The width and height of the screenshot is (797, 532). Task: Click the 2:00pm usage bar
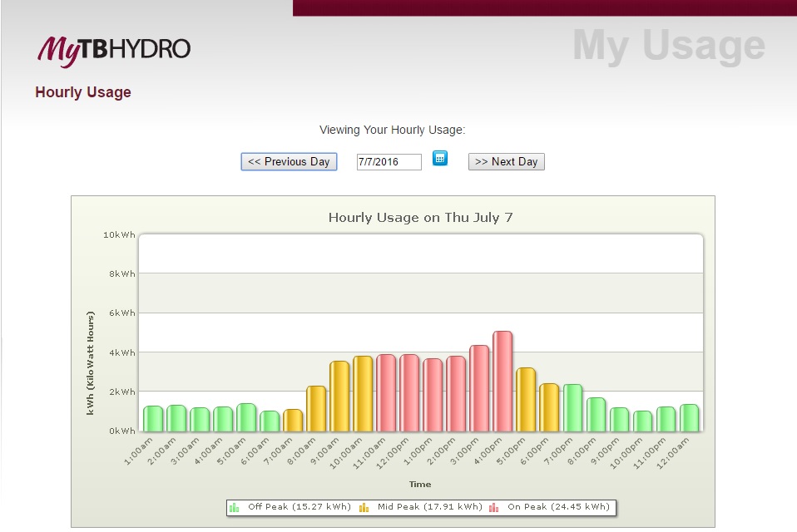(456, 394)
